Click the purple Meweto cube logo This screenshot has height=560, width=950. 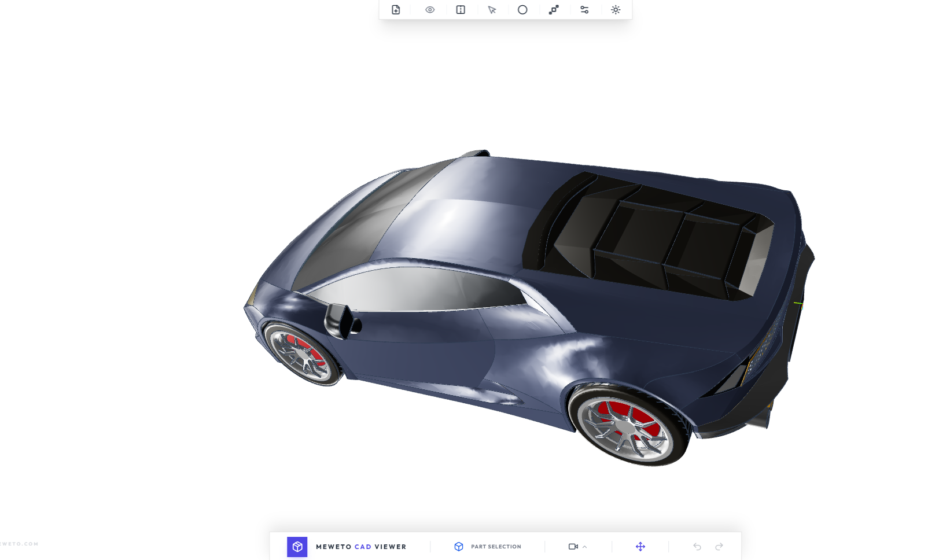click(x=297, y=547)
